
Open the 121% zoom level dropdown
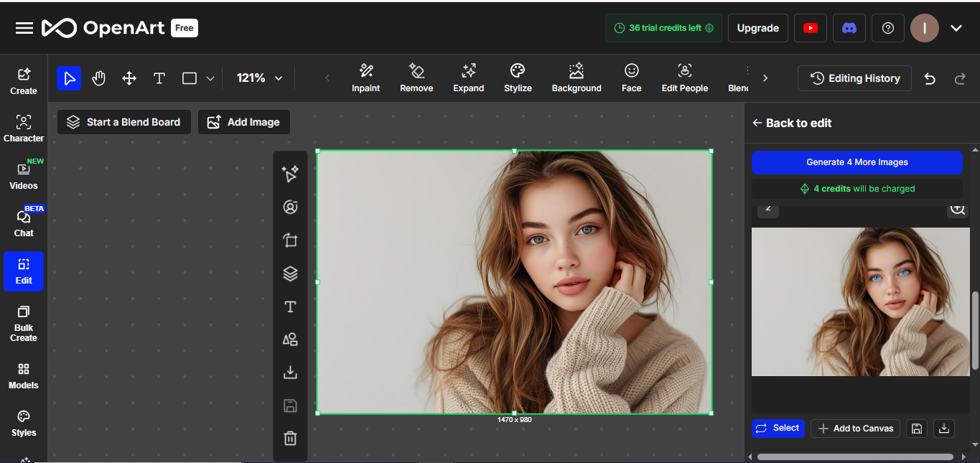pyautogui.click(x=259, y=78)
